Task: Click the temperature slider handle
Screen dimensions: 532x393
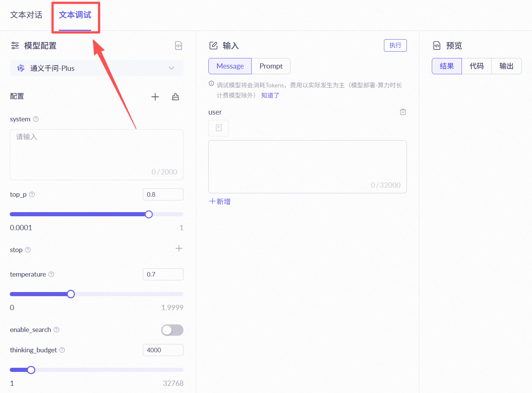Action: (x=71, y=294)
